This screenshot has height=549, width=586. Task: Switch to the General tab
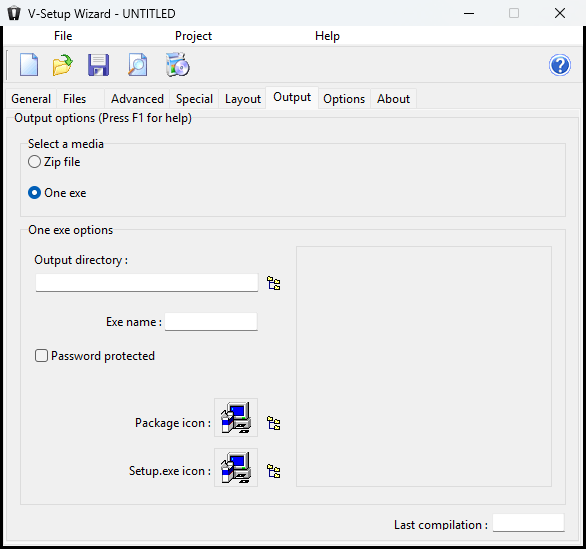[x=31, y=99]
